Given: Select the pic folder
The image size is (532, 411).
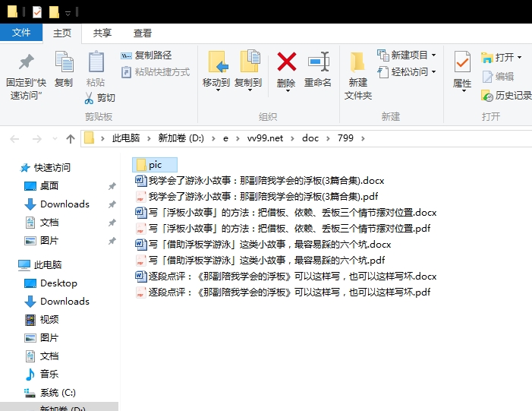Looking at the screenshot, I should 155,165.
